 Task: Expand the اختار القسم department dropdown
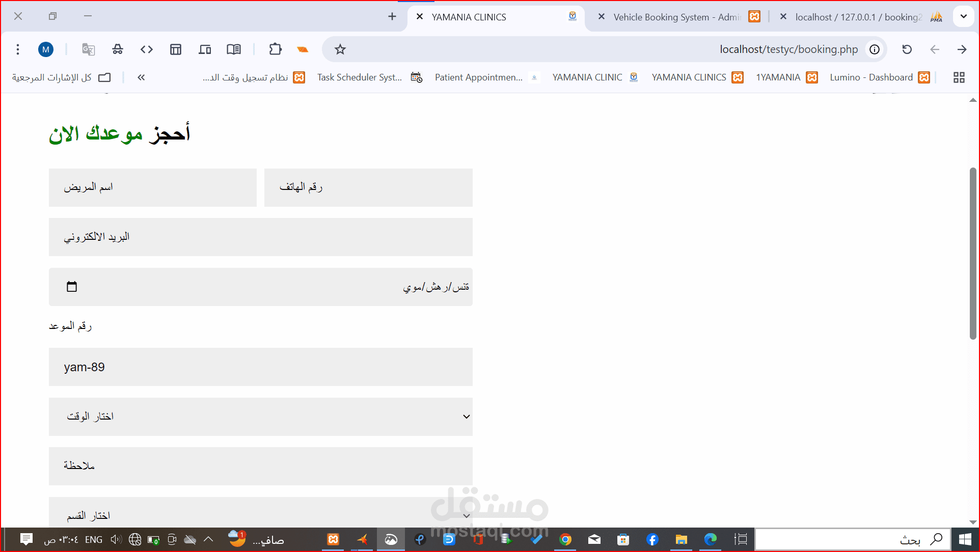[261, 515]
